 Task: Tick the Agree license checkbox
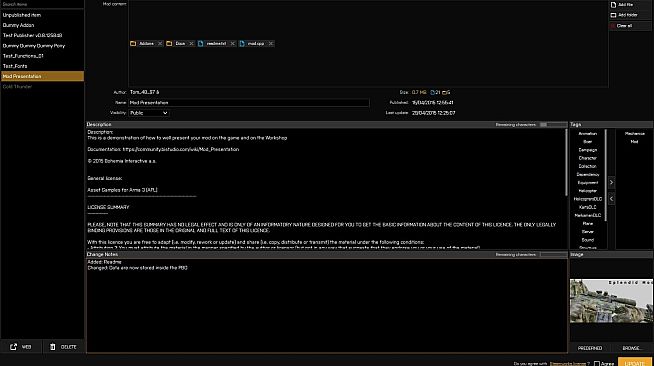coord(597,363)
